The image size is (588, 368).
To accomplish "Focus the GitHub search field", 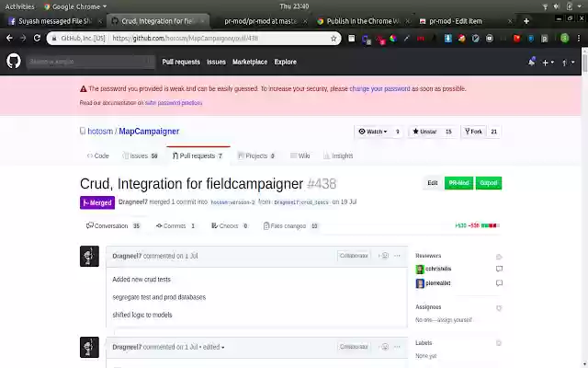I will [x=90, y=62].
